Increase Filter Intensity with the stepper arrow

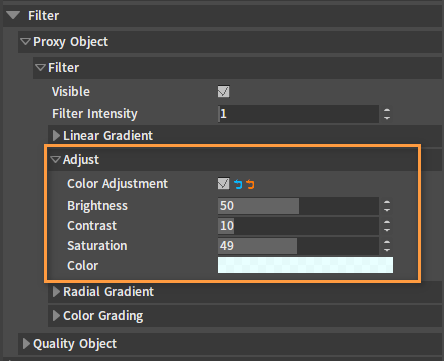pos(387,110)
